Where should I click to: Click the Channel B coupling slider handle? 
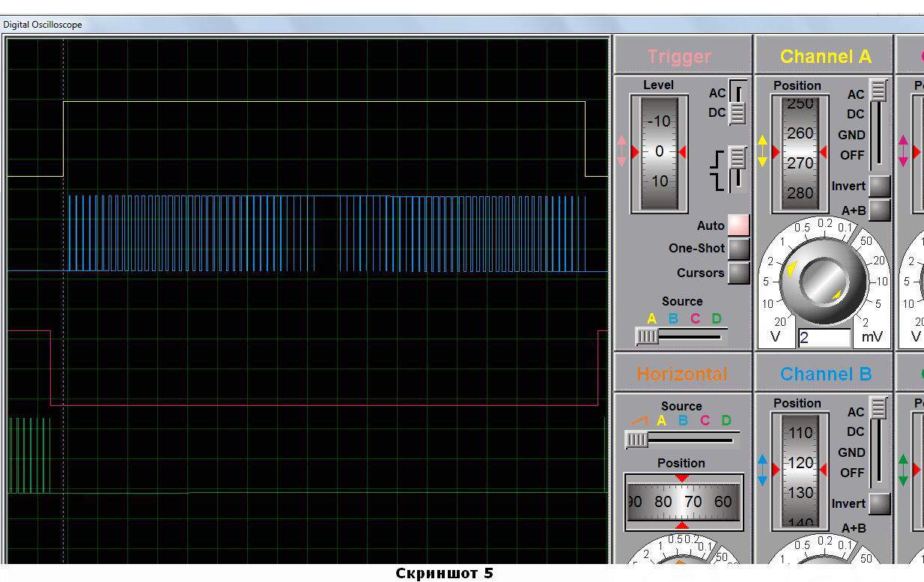pos(878,408)
